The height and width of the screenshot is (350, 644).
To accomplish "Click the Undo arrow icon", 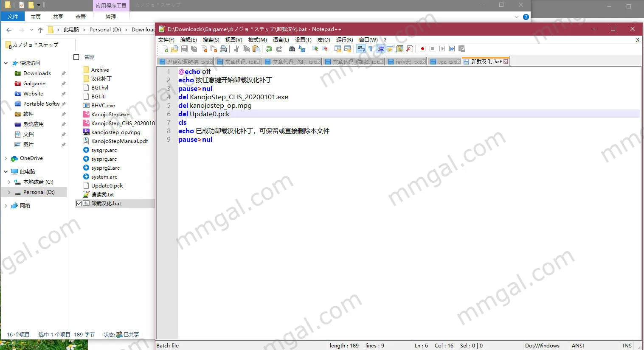I will (x=269, y=49).
